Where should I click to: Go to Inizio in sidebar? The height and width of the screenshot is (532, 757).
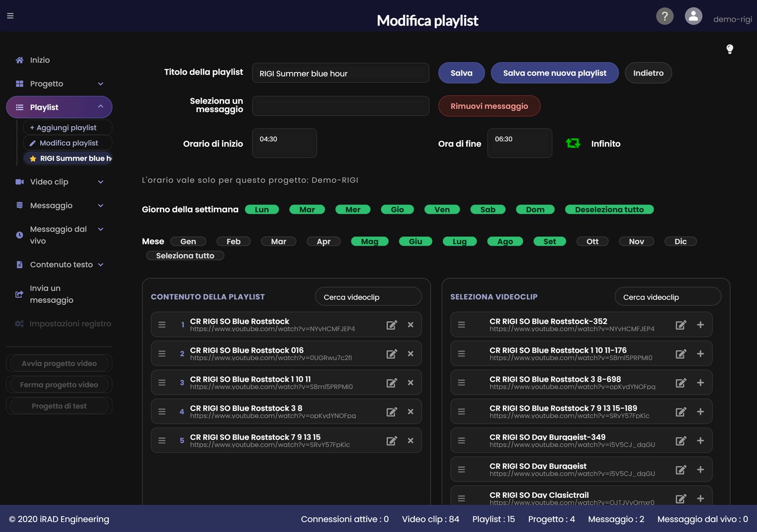[40, 60]
